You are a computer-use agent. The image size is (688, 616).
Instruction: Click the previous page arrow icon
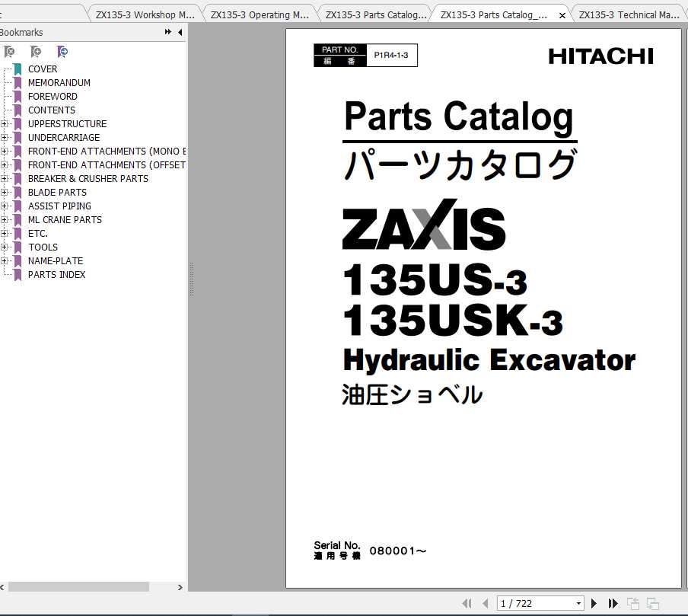click(486, 603)
